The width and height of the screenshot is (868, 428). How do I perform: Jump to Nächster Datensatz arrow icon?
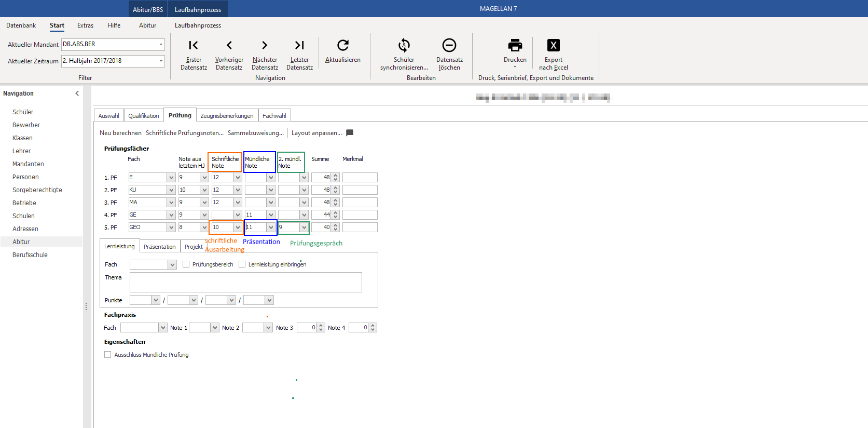point(265,45)
